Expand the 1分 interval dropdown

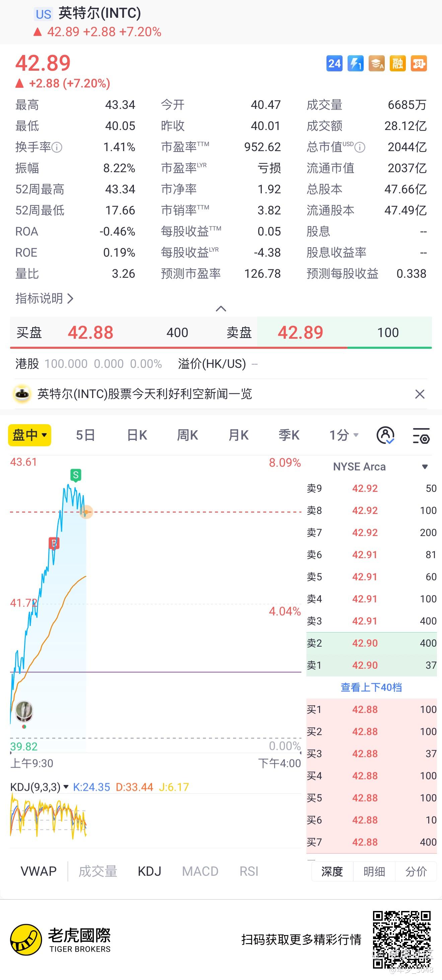344,435
